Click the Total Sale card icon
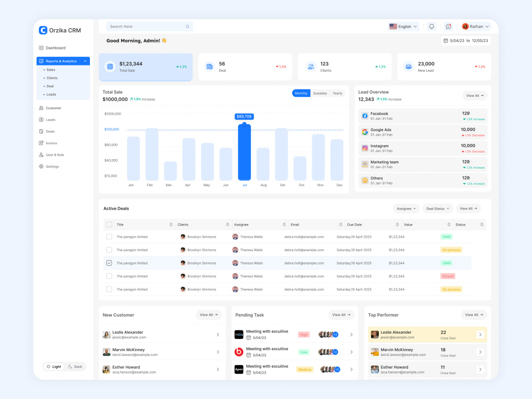Image resolution: width=532 pixels, height=399 pixels. (x=110, y=67)
